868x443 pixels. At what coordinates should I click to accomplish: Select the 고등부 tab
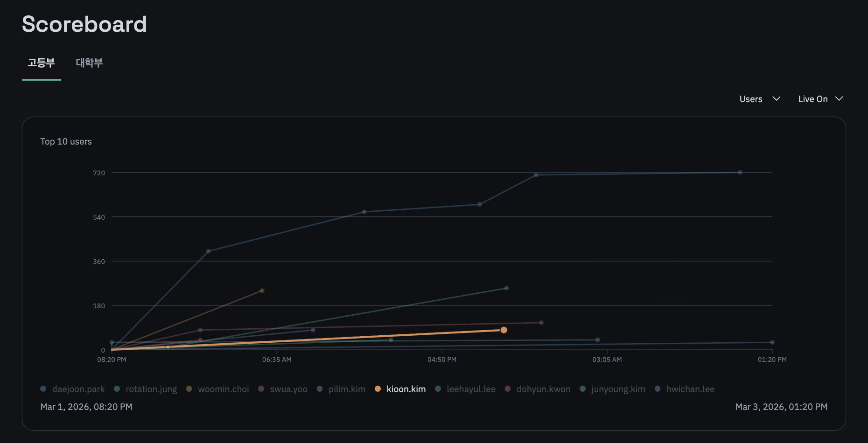[41, 63]
